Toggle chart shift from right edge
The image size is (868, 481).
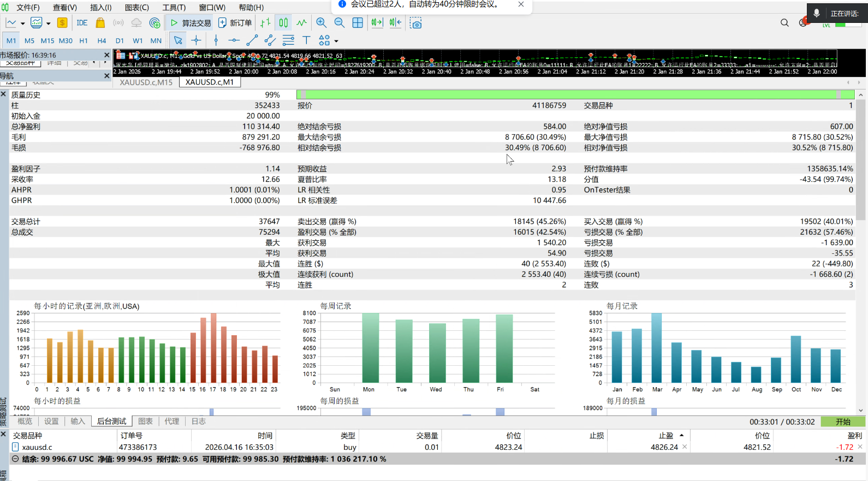(395, 23)
